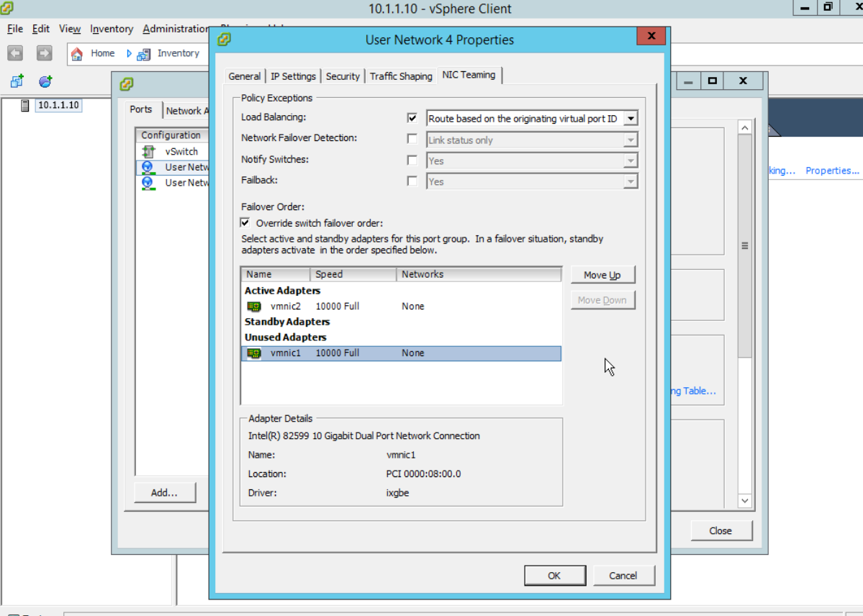Confirm with the OK button
Image resolution: width=863 pixels, height=616 pixels.
[555, 575]
